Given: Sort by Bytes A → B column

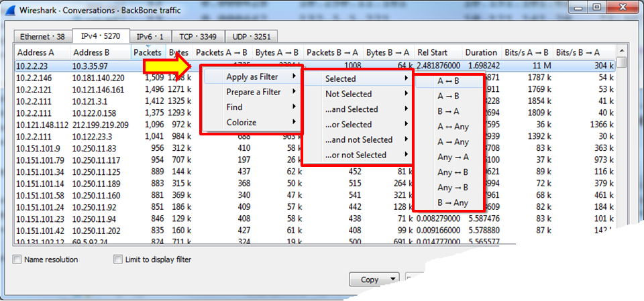Looking at the screenshot, I should pyautogui.click(x=277, y=52).
